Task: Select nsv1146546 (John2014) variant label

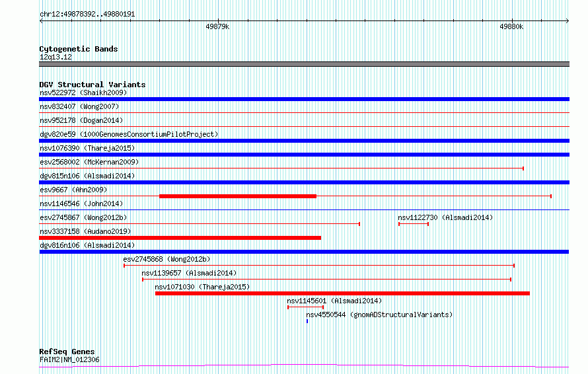Action: coord(81,204)
